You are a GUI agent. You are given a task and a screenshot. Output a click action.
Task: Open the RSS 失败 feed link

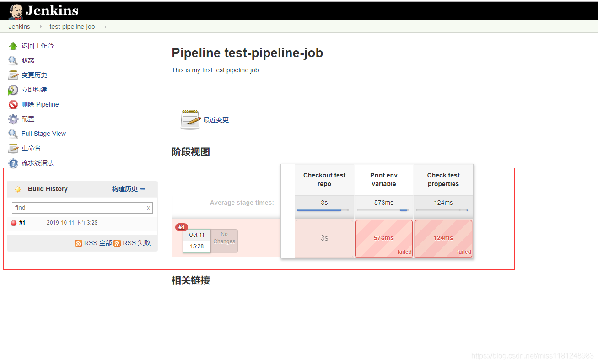pos(136,243)
